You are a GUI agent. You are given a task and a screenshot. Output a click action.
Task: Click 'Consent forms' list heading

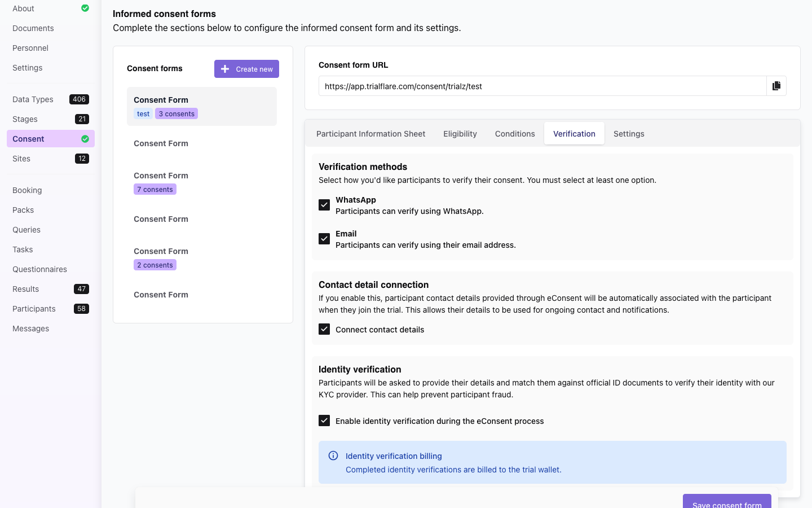click(155, 68)
